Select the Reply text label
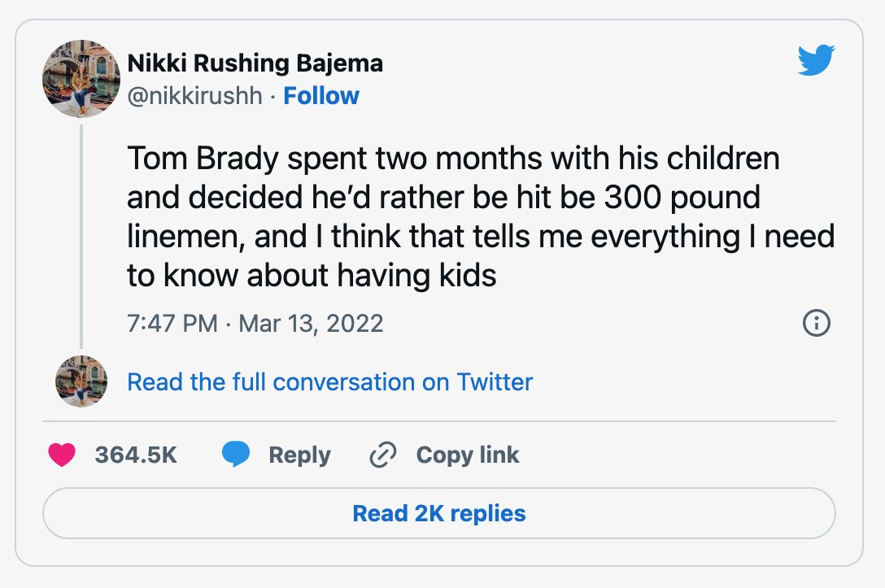 click(x=299, y=455)
